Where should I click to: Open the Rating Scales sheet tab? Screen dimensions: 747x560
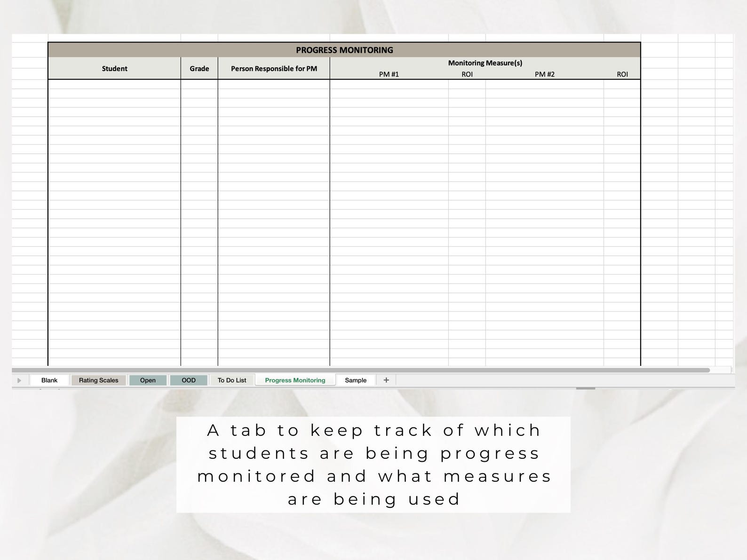98,380
